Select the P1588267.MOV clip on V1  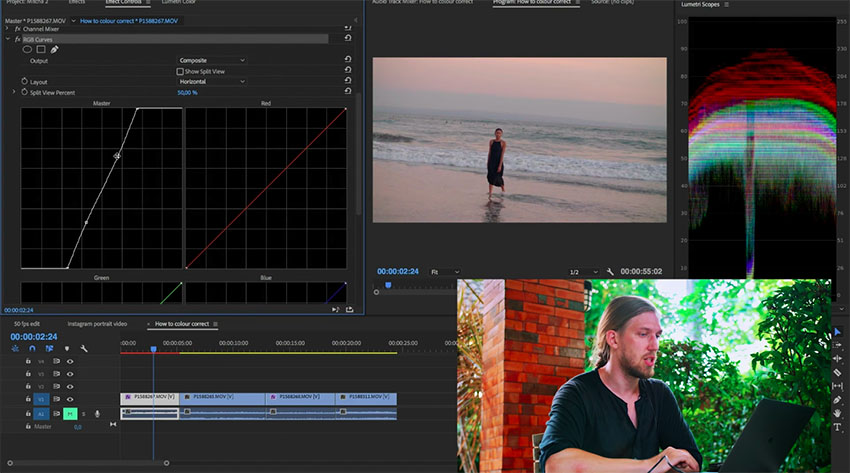[150, 399]
